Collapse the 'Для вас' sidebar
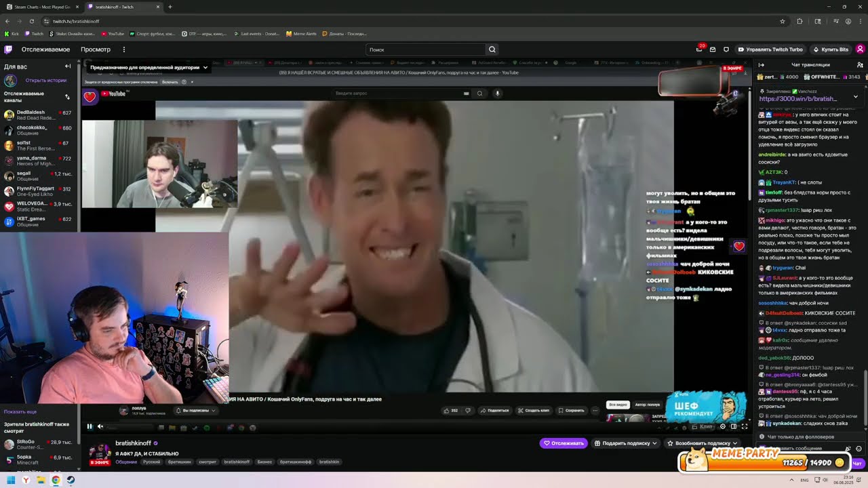This screenshot has height=488, width=868. point(68,66)
